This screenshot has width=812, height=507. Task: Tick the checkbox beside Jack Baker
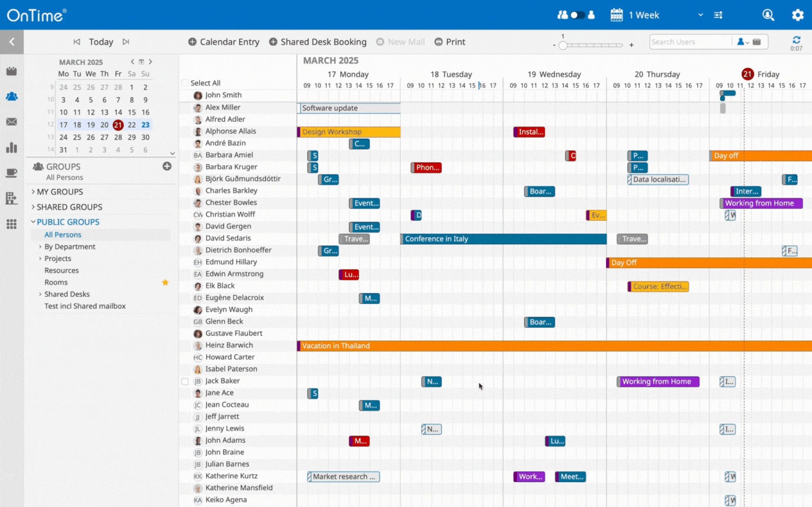click(x=185, y=381)
